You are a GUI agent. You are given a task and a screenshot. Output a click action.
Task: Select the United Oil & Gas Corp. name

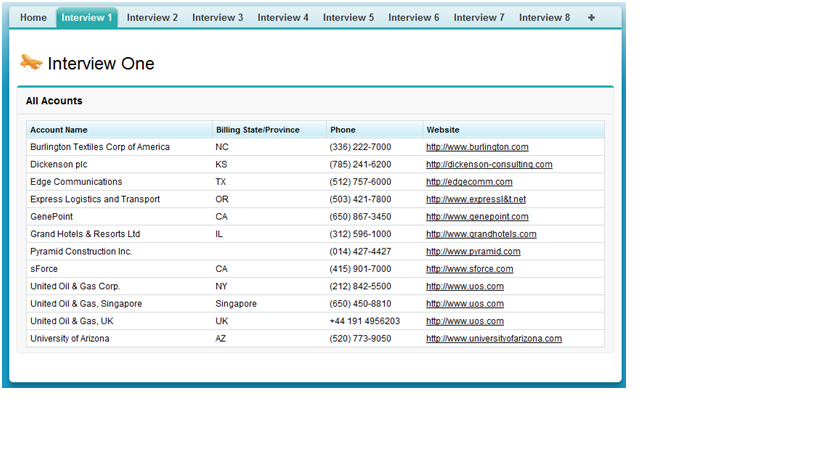point(75,286)
